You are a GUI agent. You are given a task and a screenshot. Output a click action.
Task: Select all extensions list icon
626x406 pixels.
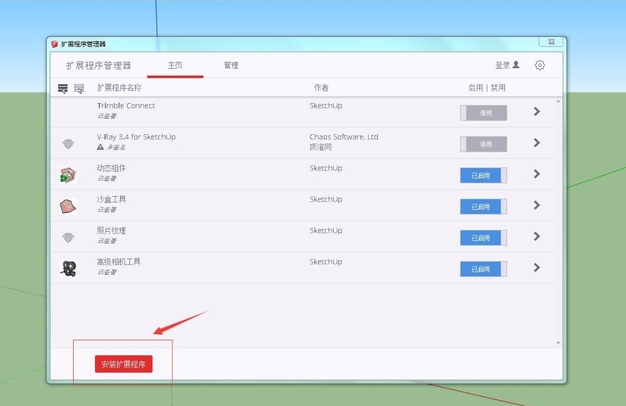click(x=63, y=88)
